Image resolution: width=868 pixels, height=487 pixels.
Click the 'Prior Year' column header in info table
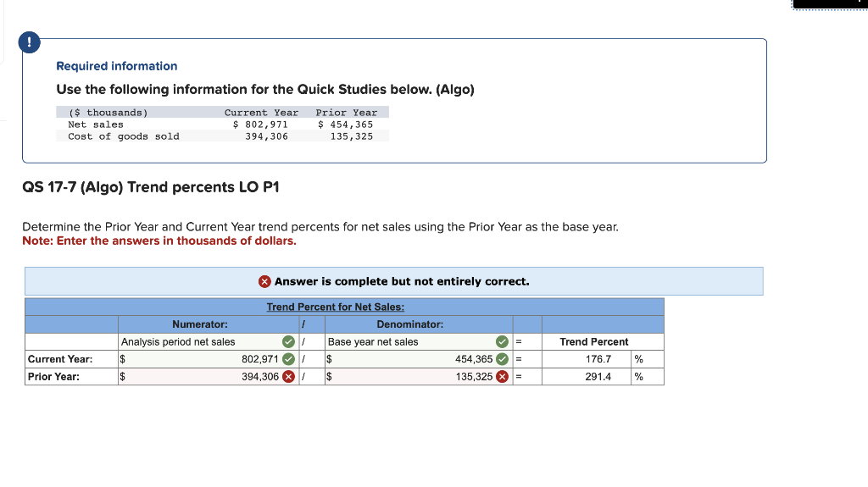coord(347,113)
